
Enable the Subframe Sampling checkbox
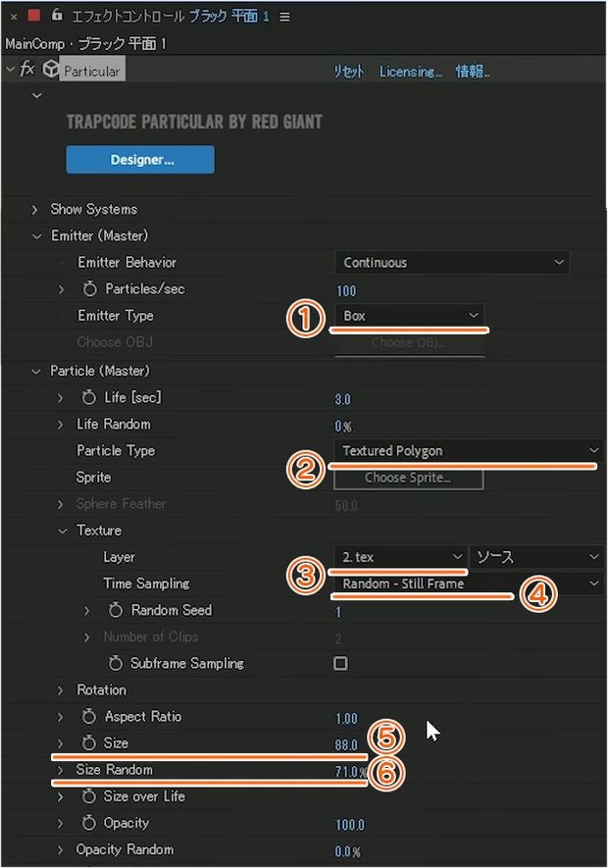click(x=340, y=663)
